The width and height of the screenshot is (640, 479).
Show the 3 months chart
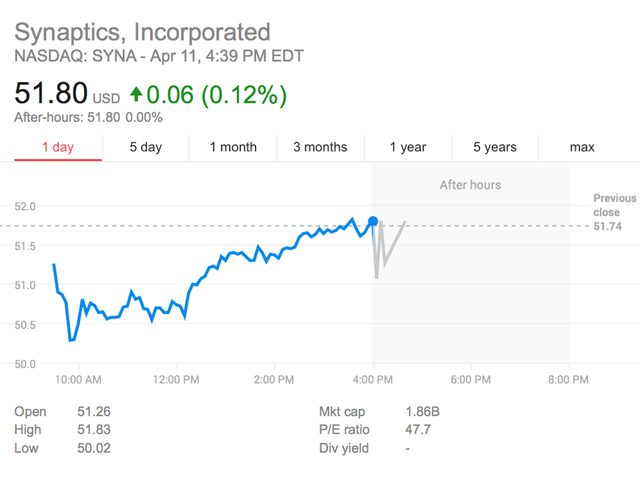[x=320, y=147]
